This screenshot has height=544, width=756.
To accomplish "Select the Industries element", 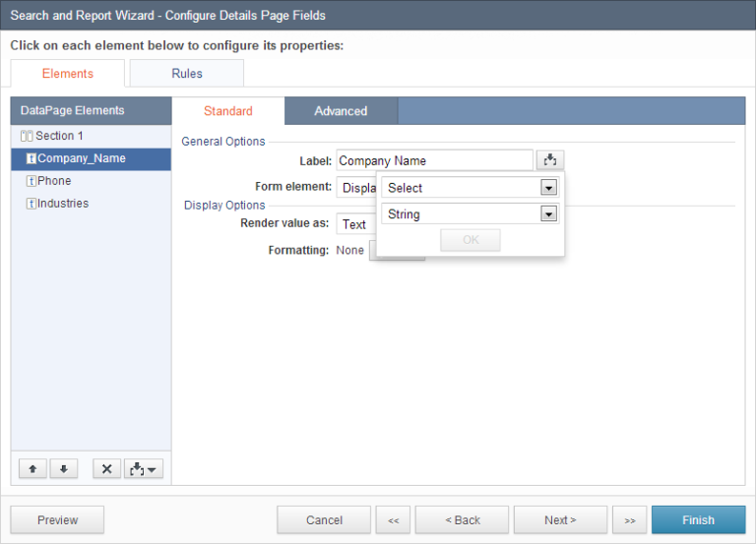I will 92,204.
